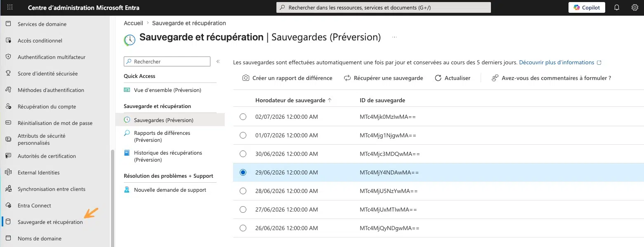
Task: Click Récupérer une sauvegarde button
Action: pyautogui.click(x=384, y=78)
